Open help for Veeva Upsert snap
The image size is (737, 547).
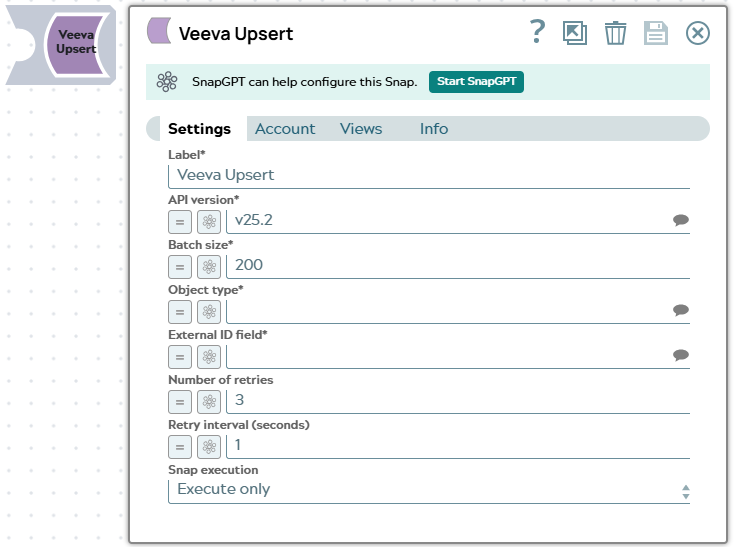click(x=537, y=32)
